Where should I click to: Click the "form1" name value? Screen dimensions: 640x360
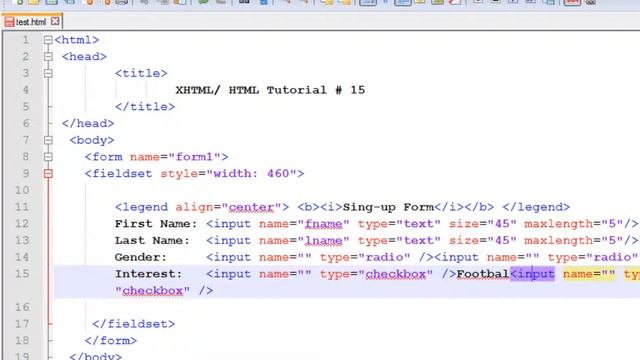(x=194, y=157)
